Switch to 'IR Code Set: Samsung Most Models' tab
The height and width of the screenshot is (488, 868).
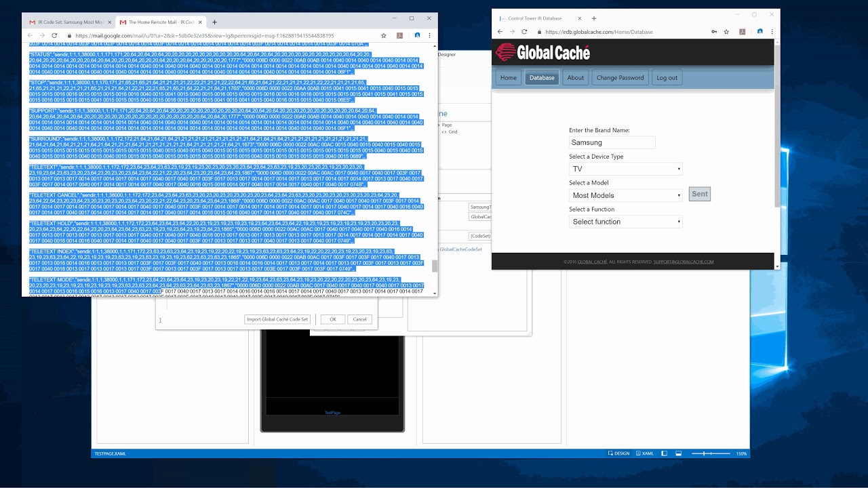(68, 22)
